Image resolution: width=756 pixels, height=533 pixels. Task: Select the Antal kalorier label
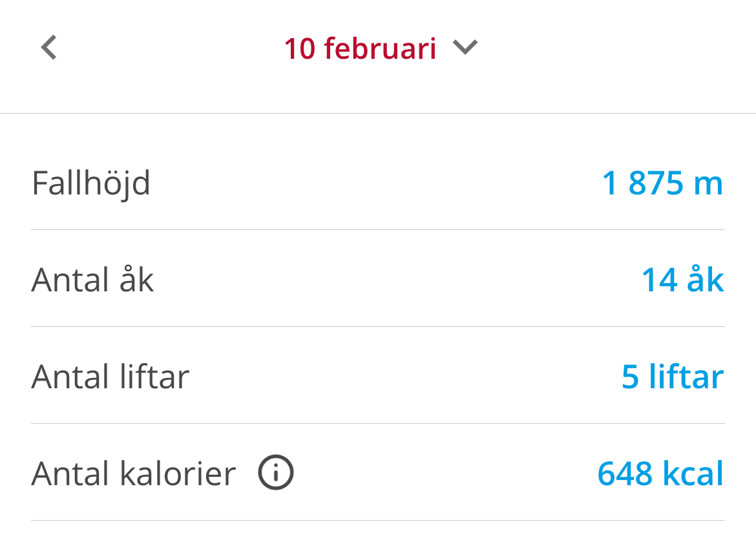click(134, 474)
